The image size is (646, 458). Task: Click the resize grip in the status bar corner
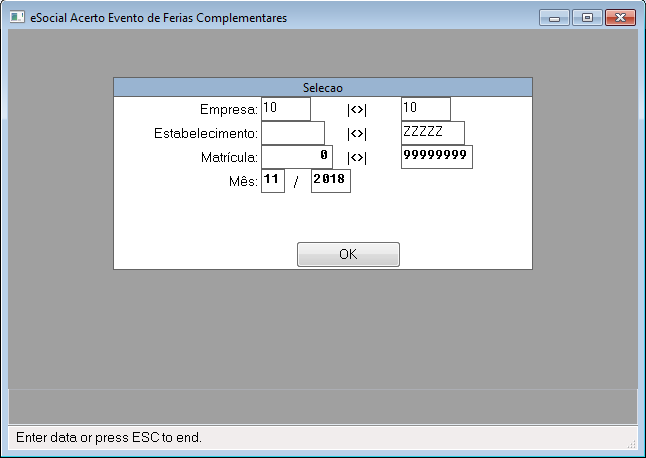pos(632,444)
